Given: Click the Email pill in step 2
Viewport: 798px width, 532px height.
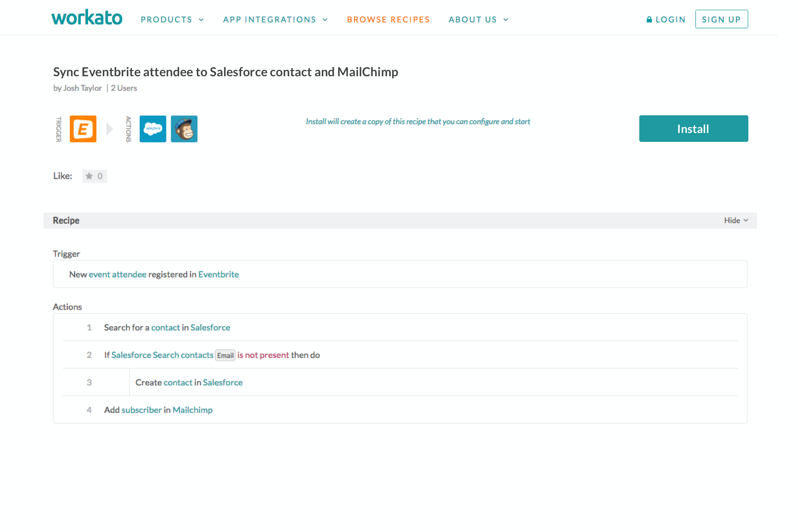Looking at the screenshot, I should [225, 355].
